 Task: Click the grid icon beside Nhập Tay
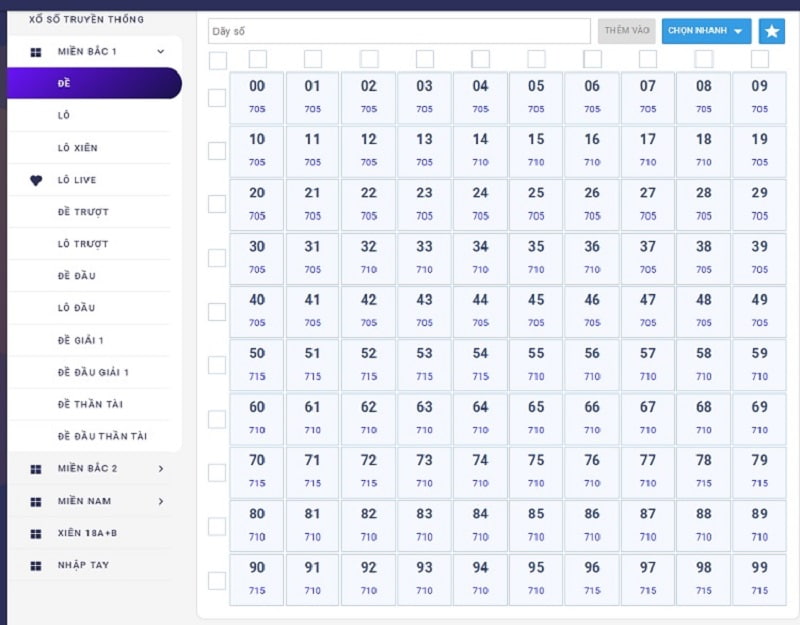(x=36, y=566)
